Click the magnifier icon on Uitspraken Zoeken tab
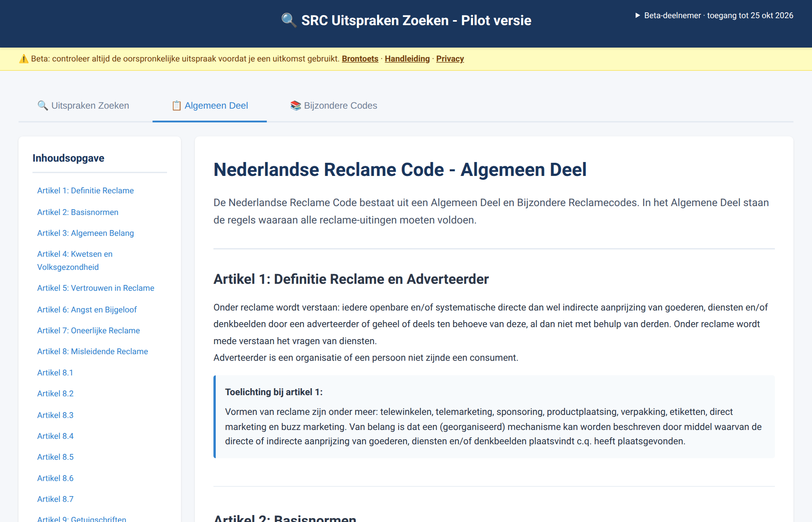812x522 pixels. point(43,106)
